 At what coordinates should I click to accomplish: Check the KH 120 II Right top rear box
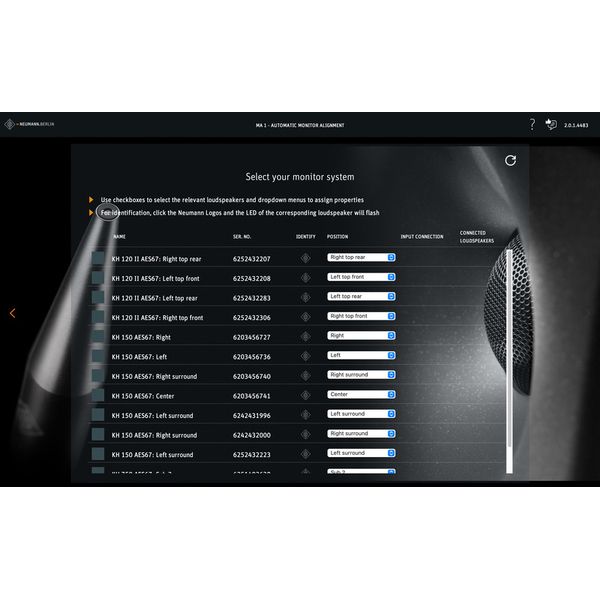click(x=98, y=258)
